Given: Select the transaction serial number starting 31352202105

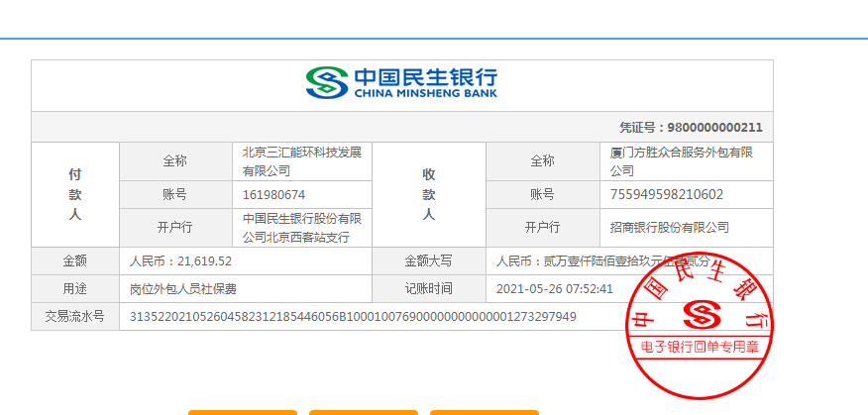Looking at the screenshot, I should point(353,317).
